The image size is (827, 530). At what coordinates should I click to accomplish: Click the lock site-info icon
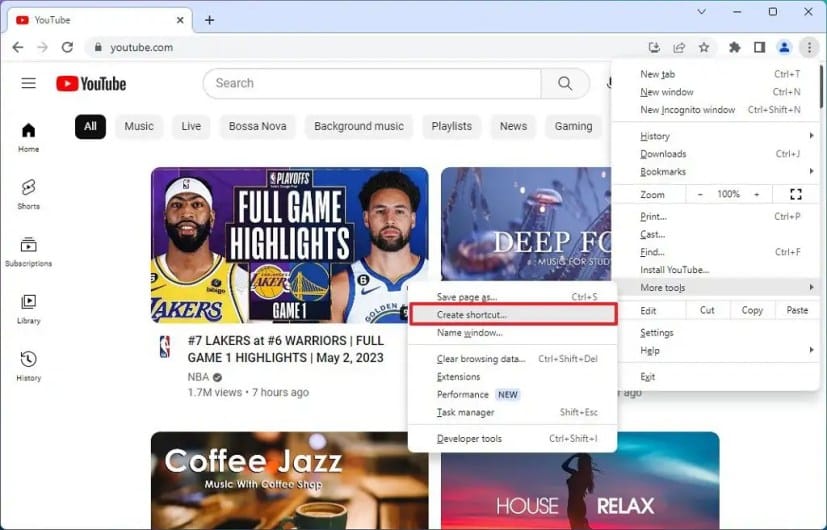click(x=98, y=47)
